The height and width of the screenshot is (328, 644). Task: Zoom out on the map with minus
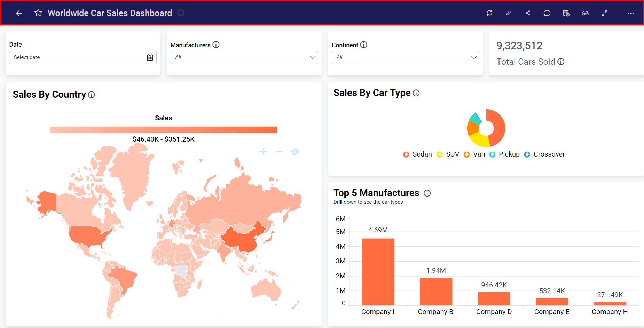tap(279, 152)
